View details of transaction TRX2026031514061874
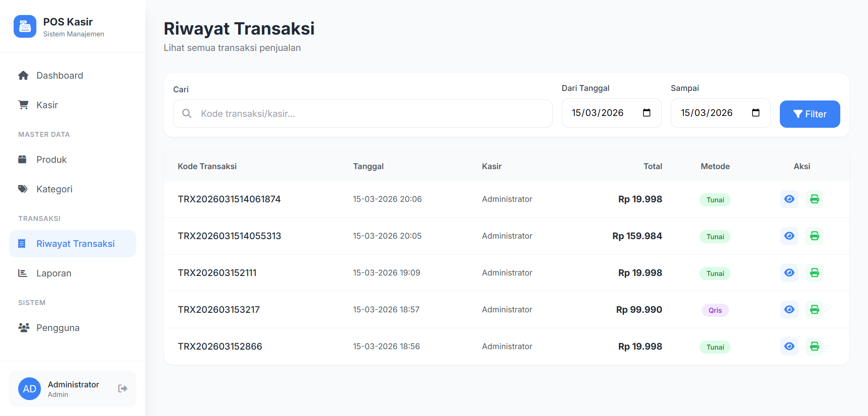This screenshot has height=416, width=868. tap(789, 199)
